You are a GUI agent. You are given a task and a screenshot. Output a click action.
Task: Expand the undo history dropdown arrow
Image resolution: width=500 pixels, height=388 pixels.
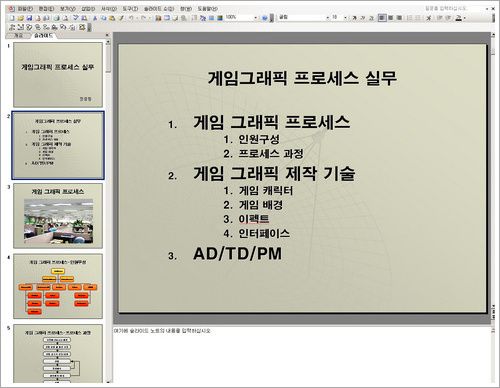pos(137,18)
